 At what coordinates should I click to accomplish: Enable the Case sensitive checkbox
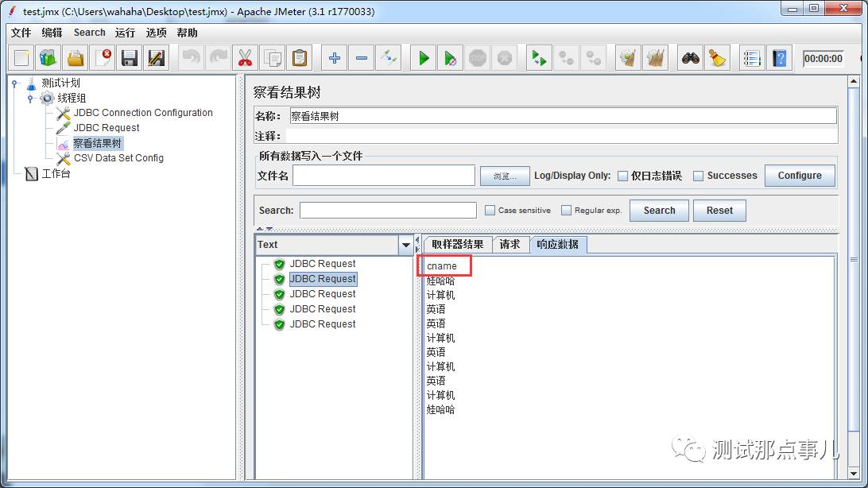click(490, 211)
